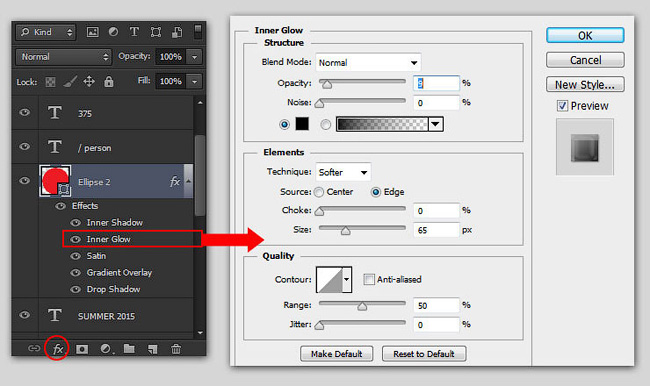650x386 pixels.
Task: Click the Size slider handle
Action: [345, 231]
